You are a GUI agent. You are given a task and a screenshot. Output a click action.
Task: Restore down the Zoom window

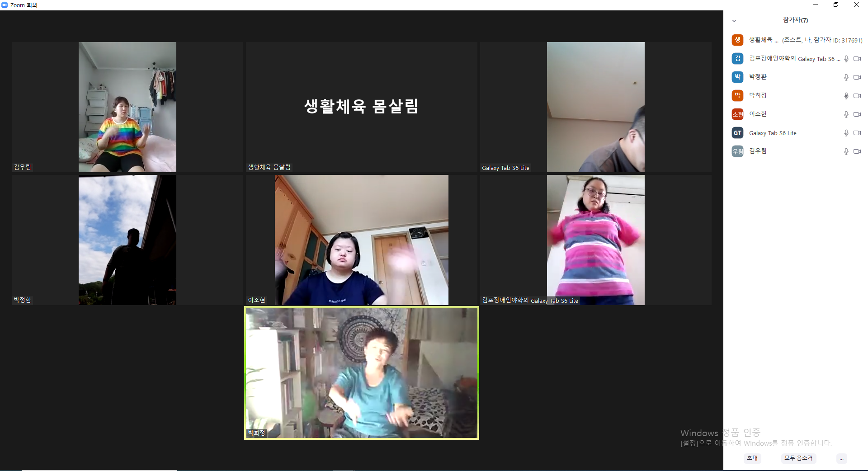(x=836, y=5)
